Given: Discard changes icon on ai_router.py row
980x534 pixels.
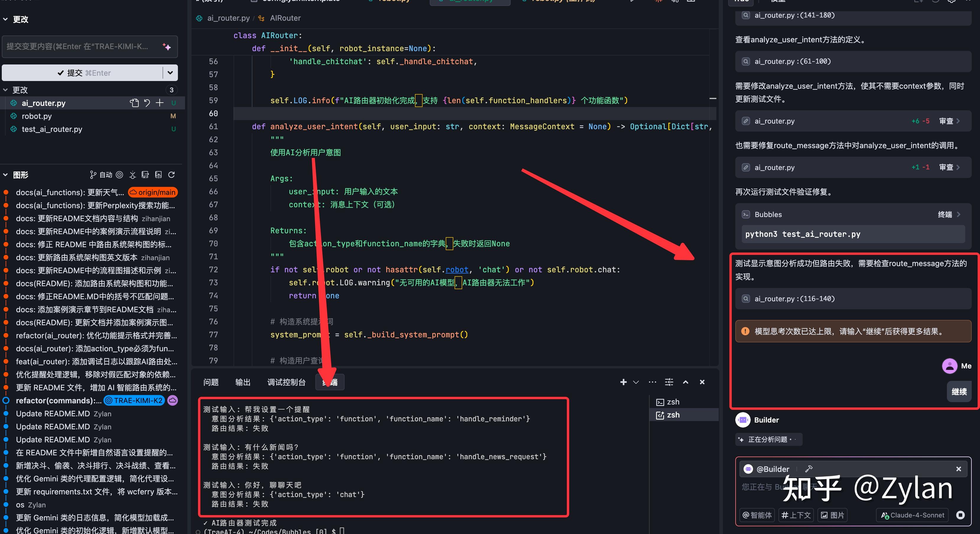Looking at the screenshot, I should [147, 103].
